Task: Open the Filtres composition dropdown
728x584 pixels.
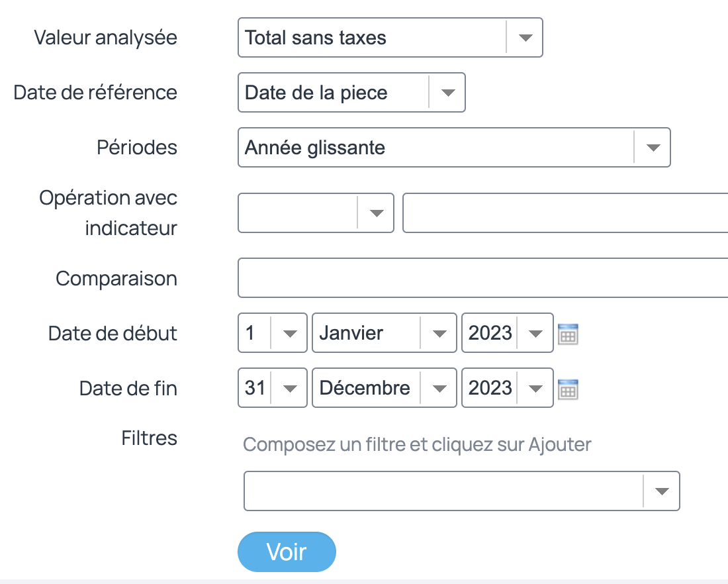Action: coord(461,491)
